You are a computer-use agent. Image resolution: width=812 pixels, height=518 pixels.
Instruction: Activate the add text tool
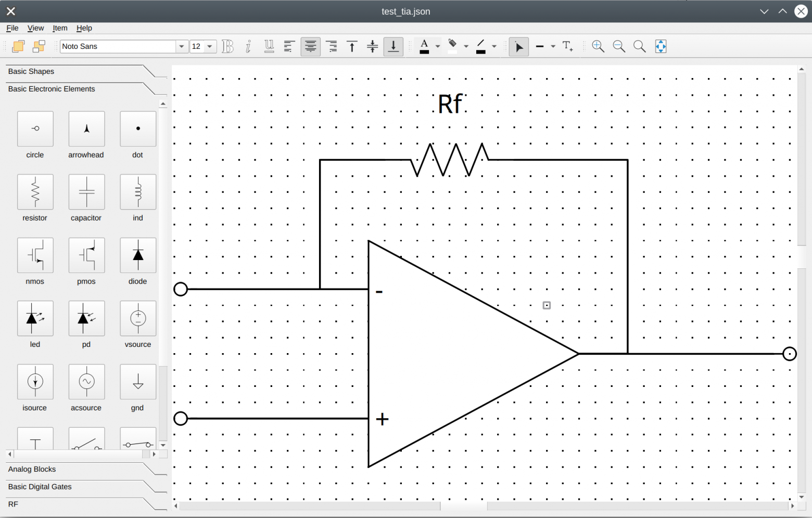[x=567, y=46]
